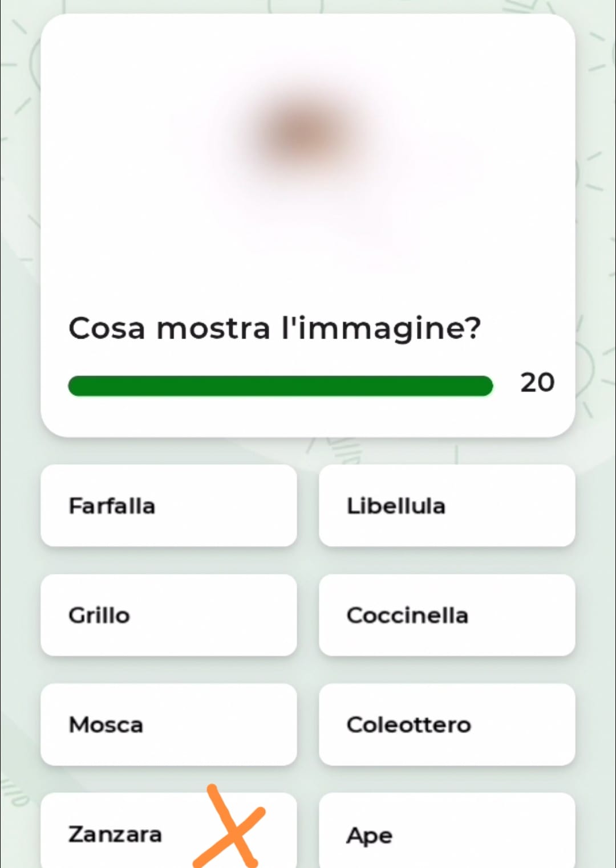The image size is (616, 868).
Task: Pick Ape as the answer
Action: pyautogui.click(x=447, y=831)
